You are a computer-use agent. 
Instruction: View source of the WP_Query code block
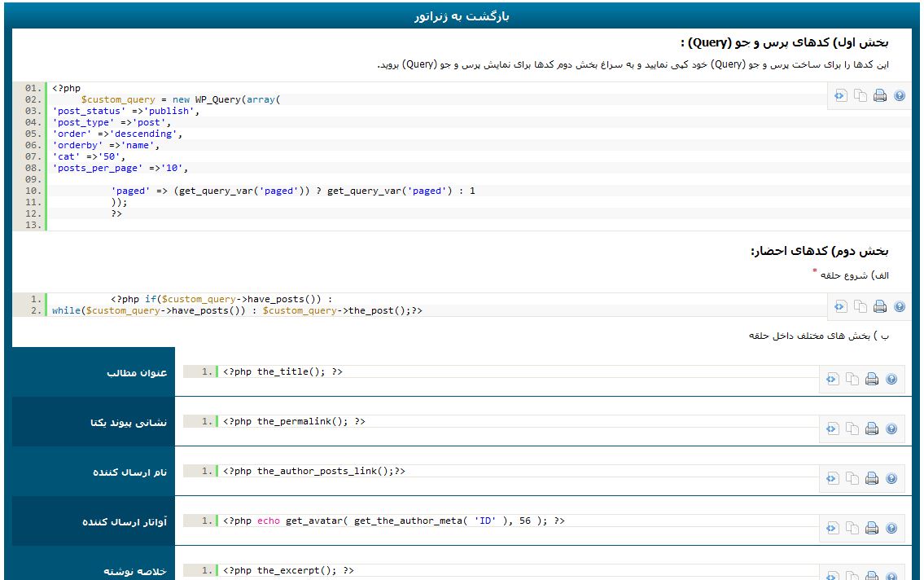click(841, 95)
